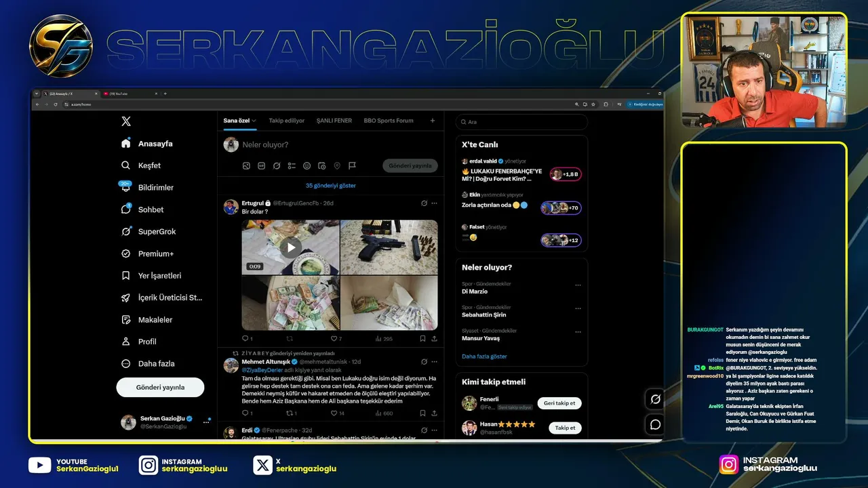Click Daha fazla göster under trends
868x488 pixels.
tap(484, 357)
